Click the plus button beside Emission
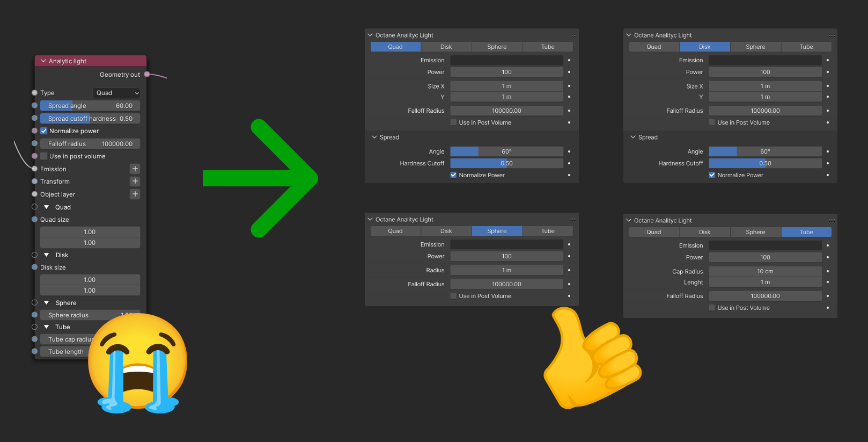Viewport: 868px width, 442px height. 135,169
